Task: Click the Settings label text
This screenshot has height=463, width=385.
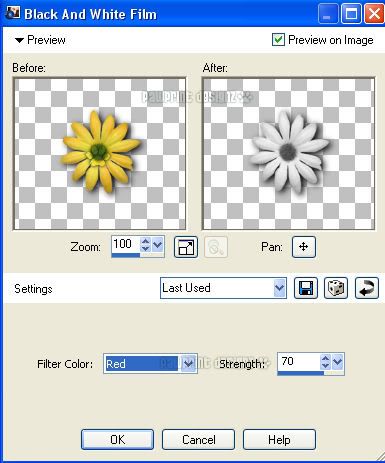Action: pyautogui.click(x=33, y=289)
